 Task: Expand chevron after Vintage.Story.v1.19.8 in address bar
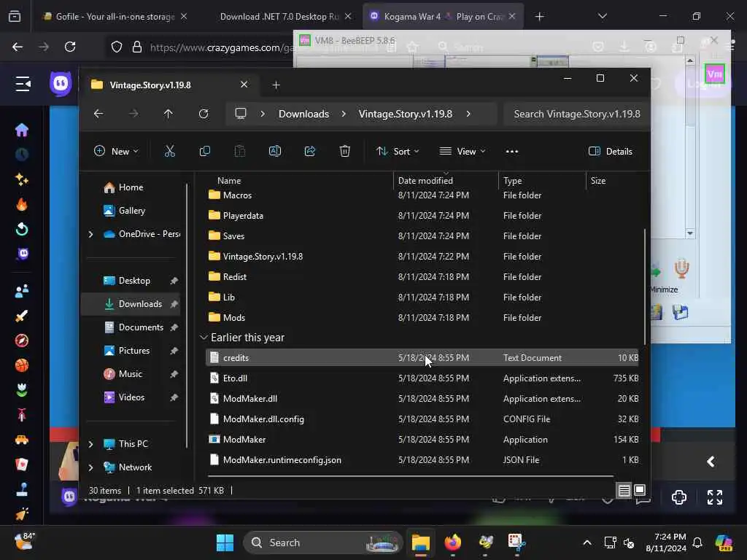[x=468, y=114]
